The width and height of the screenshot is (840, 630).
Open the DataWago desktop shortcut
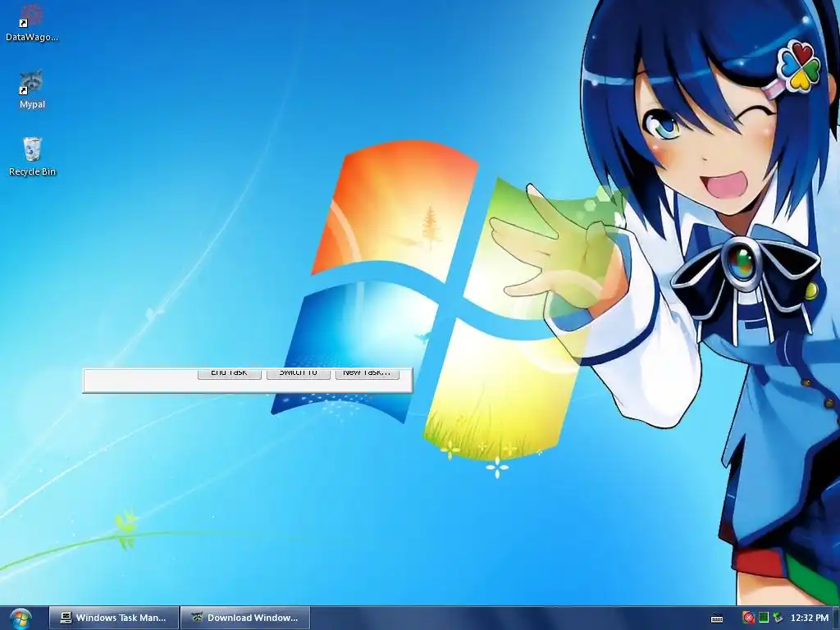[x=32, y=22]
